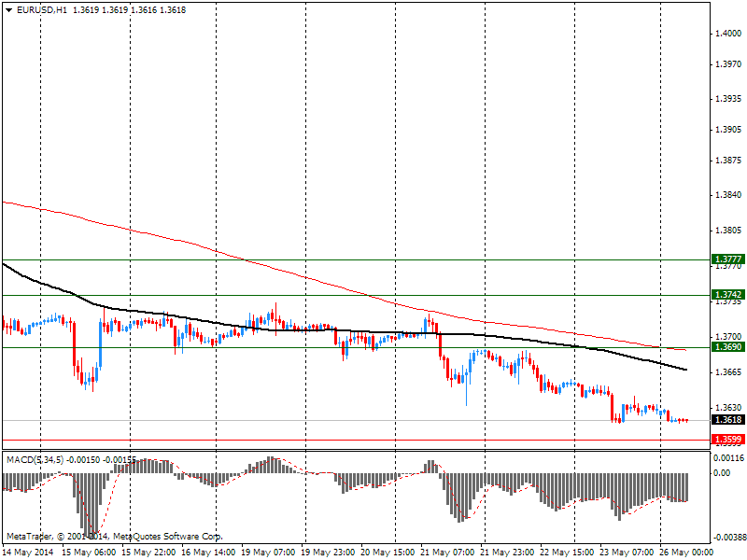747x560 pixels.
Task: Select the EURUSD,H1 symbol title text
Action: coord(42,10)
